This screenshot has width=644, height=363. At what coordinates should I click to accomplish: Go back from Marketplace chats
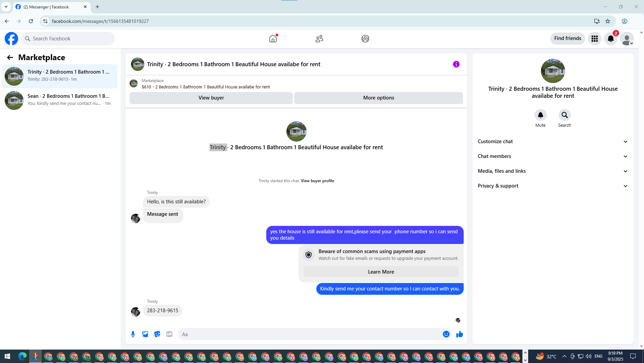10,57
